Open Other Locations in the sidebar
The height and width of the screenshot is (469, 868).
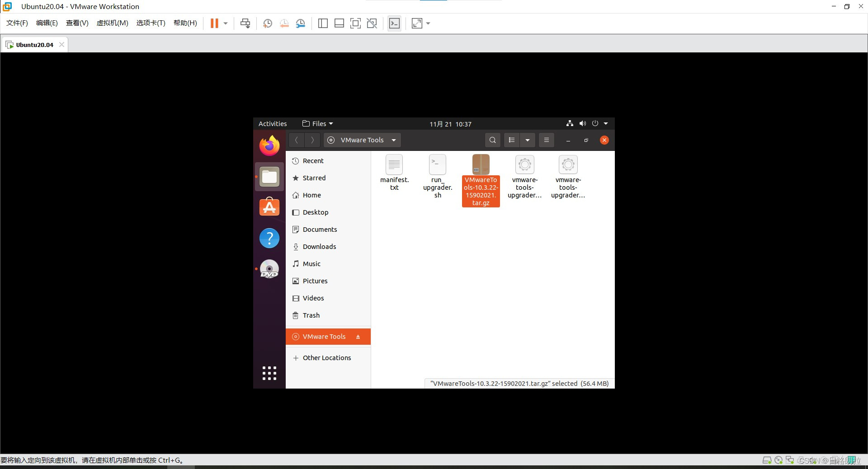(x=328, y=358)
